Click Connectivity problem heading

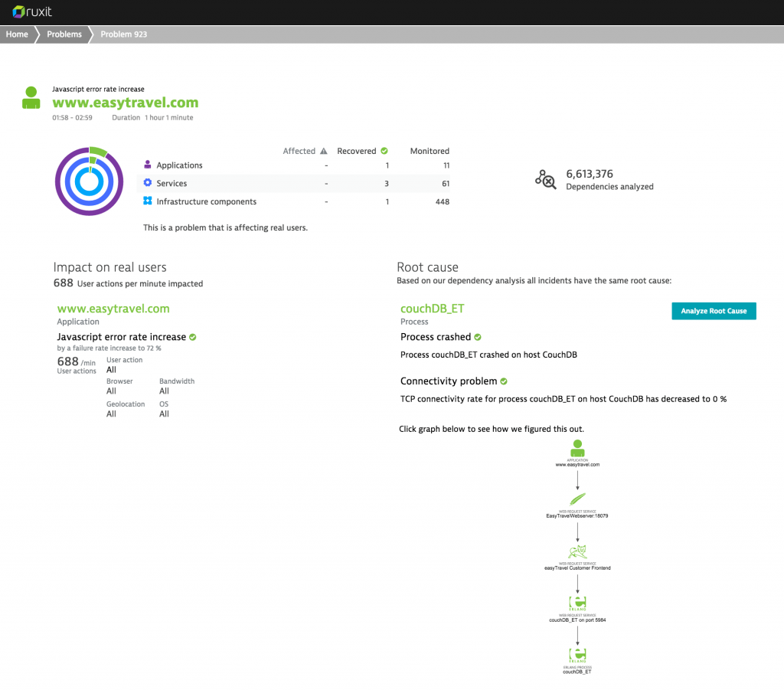click(449, 381)
